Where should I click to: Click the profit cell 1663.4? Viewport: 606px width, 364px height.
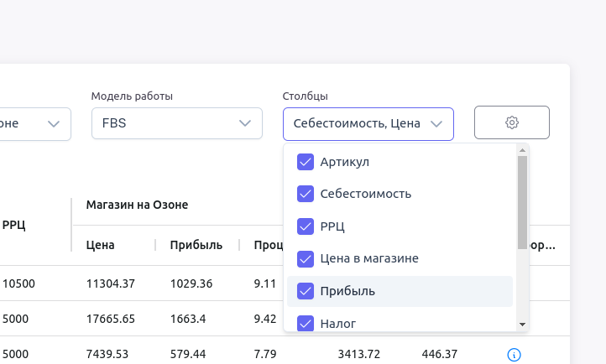point(188,319)
